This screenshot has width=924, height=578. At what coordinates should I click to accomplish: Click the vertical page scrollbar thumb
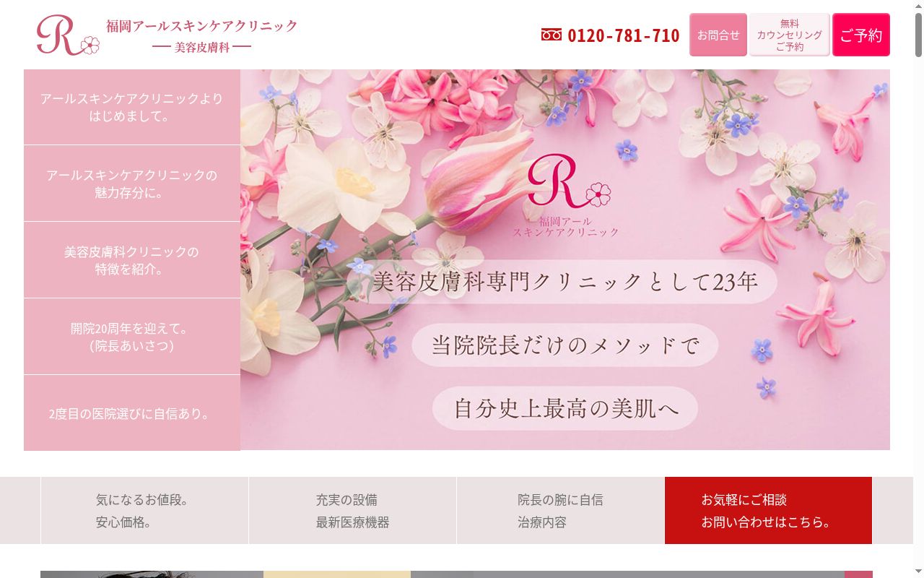[918, 35]
